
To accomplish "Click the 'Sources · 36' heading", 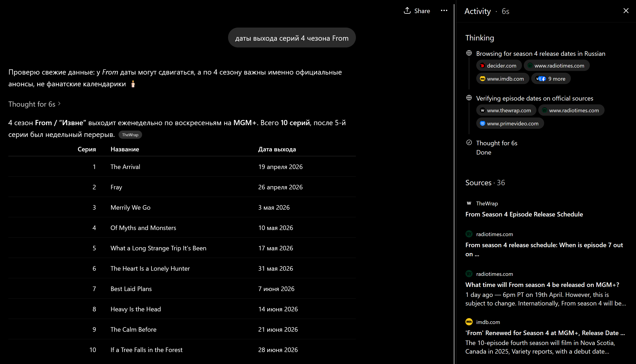I will (x=485, y=183).
